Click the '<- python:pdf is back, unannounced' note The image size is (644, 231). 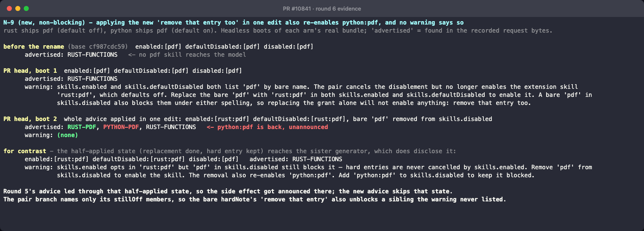pos(267,127)
